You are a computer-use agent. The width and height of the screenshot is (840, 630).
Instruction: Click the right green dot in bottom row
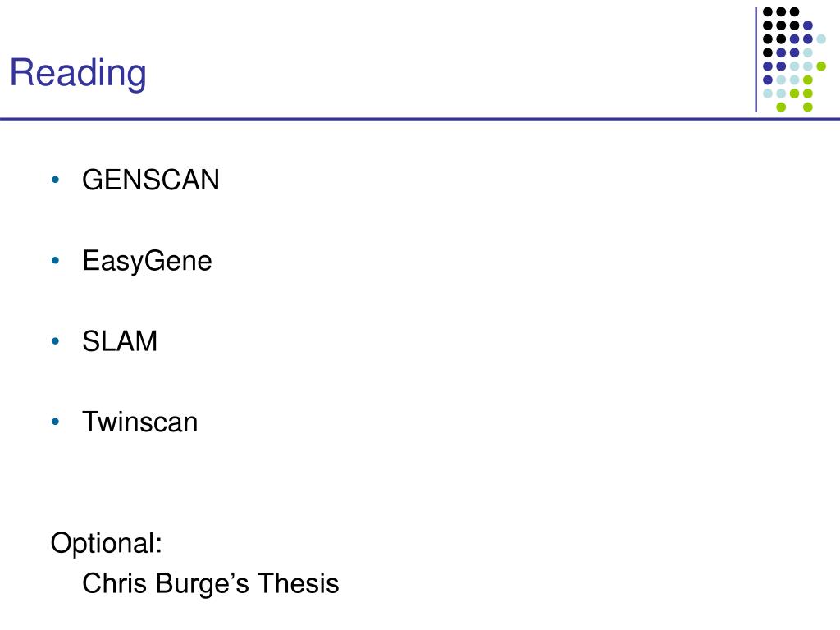click(x=808, y=107)
